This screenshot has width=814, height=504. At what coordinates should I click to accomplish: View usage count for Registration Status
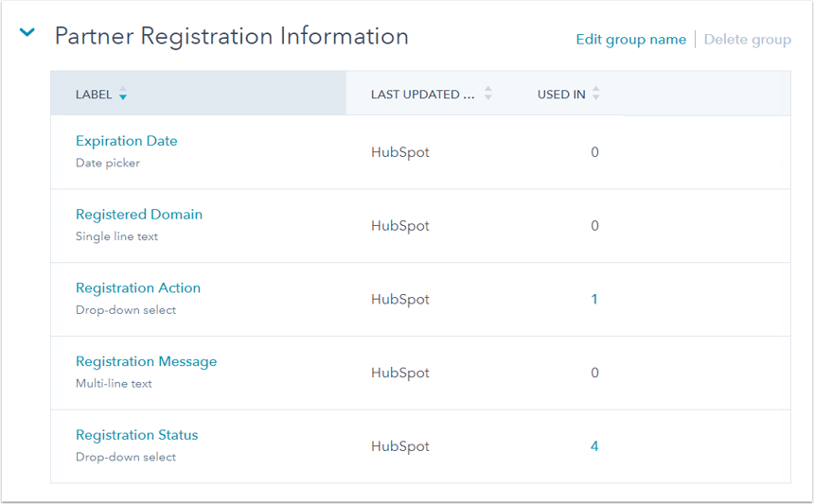click(x=594, y=446)
